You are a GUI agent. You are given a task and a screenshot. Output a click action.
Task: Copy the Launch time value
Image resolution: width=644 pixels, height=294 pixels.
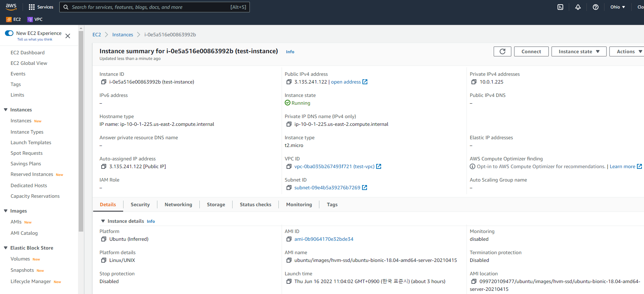point(289,281)
